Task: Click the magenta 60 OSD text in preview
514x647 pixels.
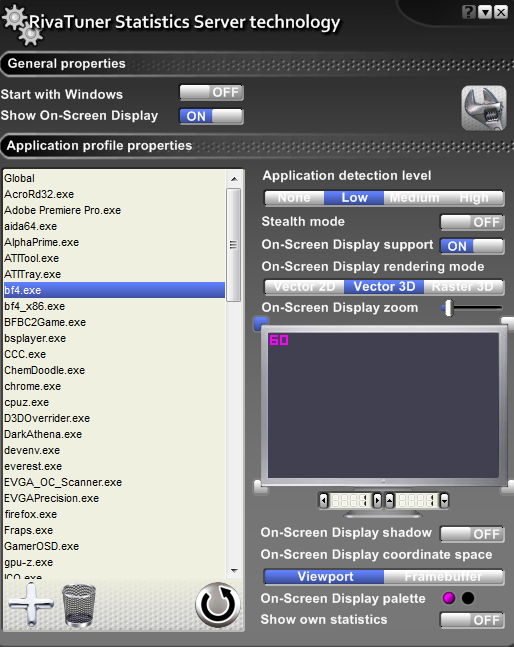Action: coord(279,340)
